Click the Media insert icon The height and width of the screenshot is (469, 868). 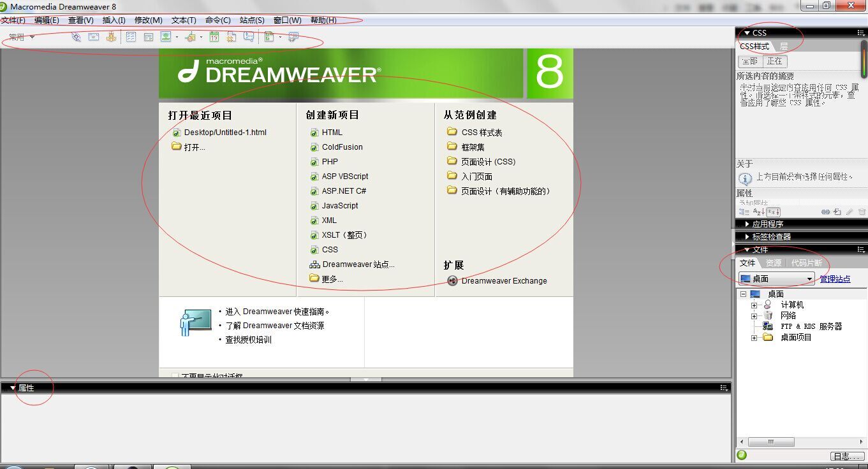pos(190,37)
